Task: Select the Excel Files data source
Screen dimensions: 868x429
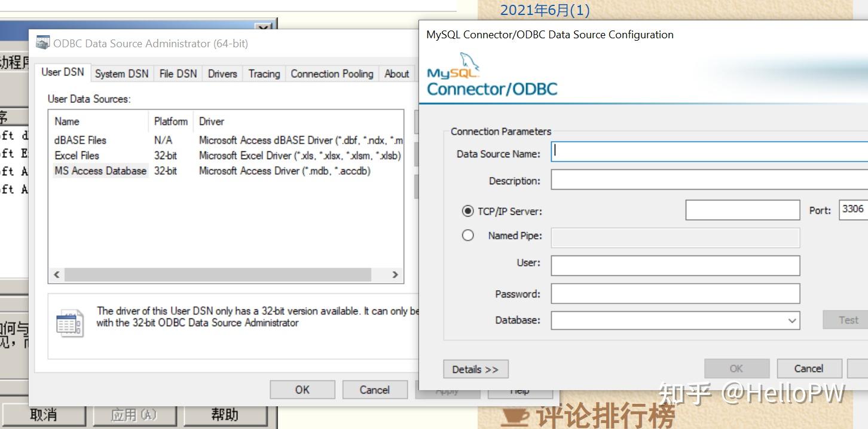Action: tap(77, 156)
